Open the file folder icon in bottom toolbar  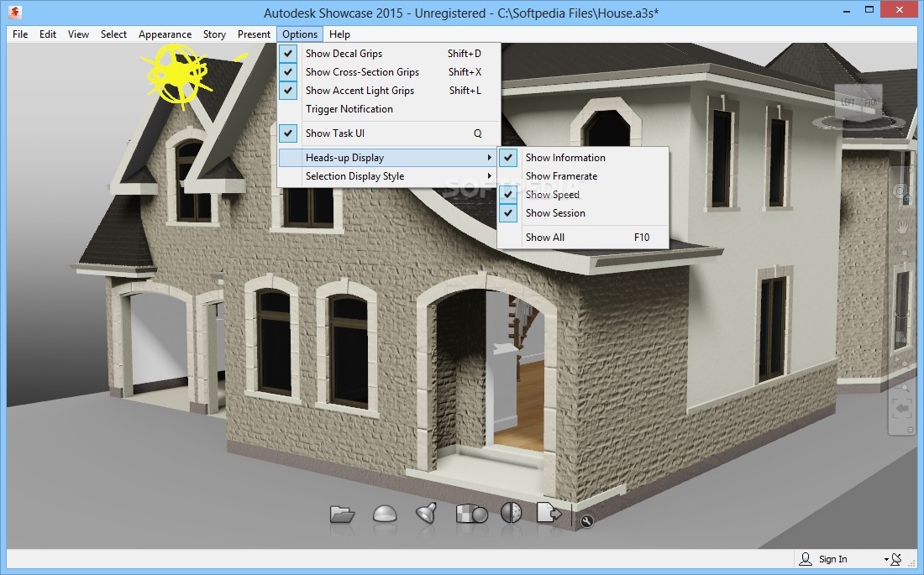(x=343, y=515)
